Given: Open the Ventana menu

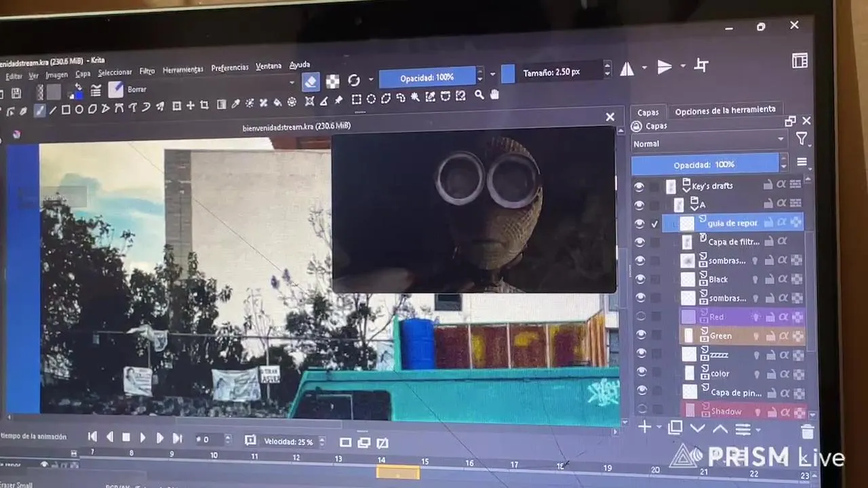Looking at the screenshot, I should pos(269,66).
